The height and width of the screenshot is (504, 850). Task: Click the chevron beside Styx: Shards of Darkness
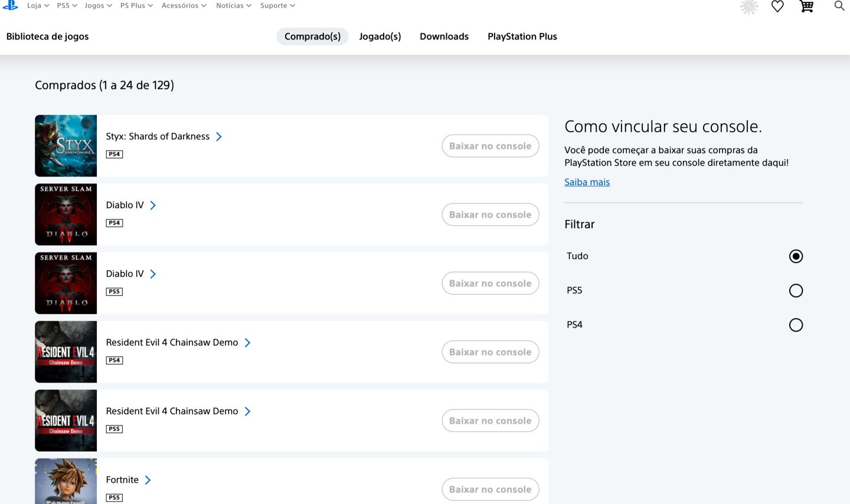(219, 136)
